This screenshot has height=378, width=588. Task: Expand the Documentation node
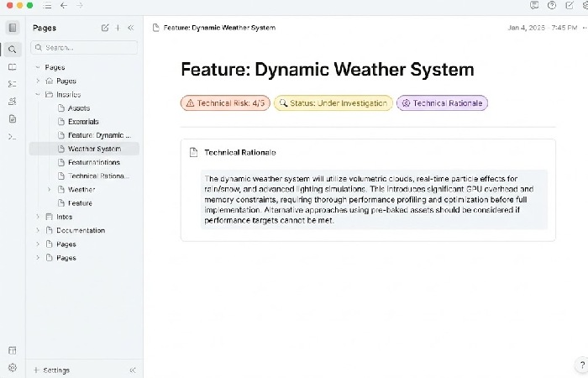[38, 230]
